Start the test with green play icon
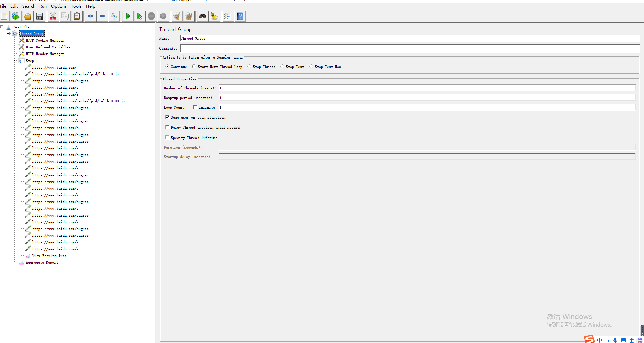This screenshot has width=644, height=343. [128, 16]
